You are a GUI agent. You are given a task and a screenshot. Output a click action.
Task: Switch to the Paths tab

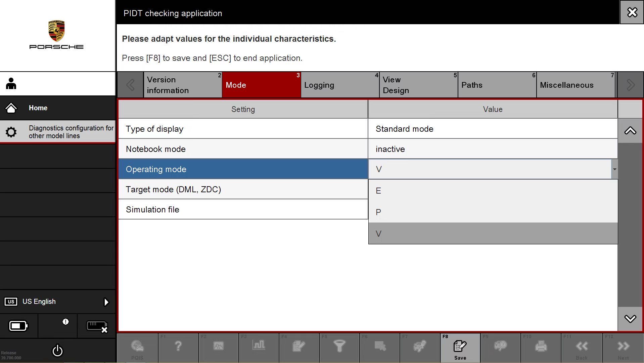coord(497,85)
